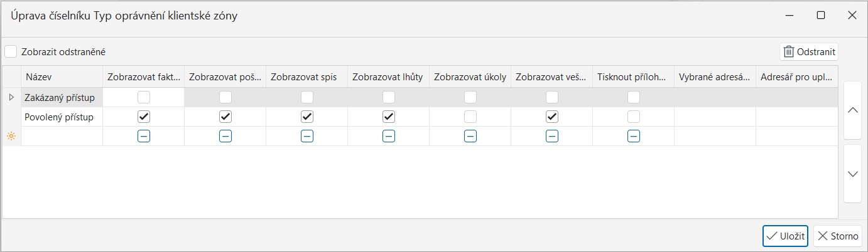
Task: Toggle Zobrazovat lhůty in the new row
Action: pyautogui.click(x=389, y=136)
